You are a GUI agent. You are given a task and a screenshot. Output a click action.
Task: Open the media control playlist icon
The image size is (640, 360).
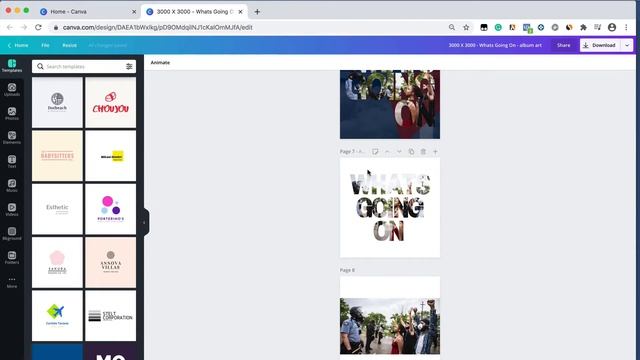598,27
